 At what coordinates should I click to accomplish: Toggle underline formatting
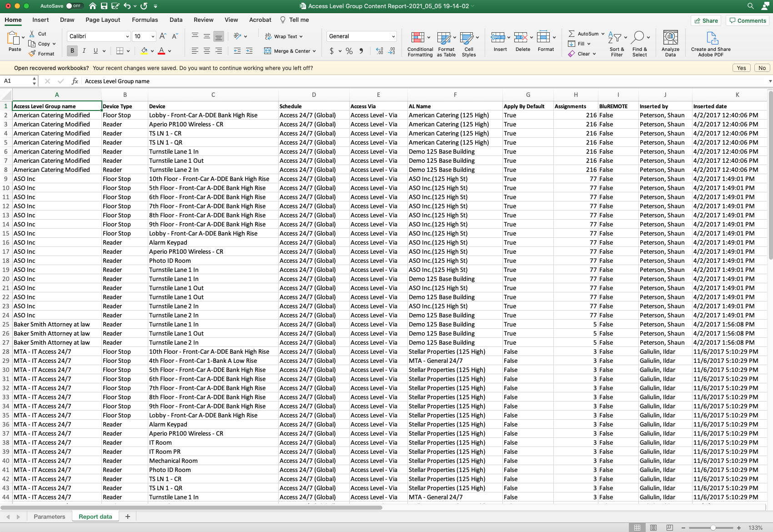tap(95, 50)
